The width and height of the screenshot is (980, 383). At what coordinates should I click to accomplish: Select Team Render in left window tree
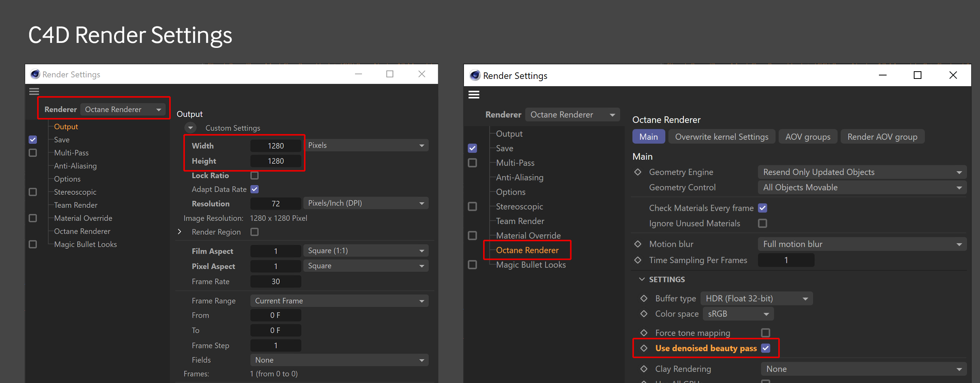tap(76, 205)
